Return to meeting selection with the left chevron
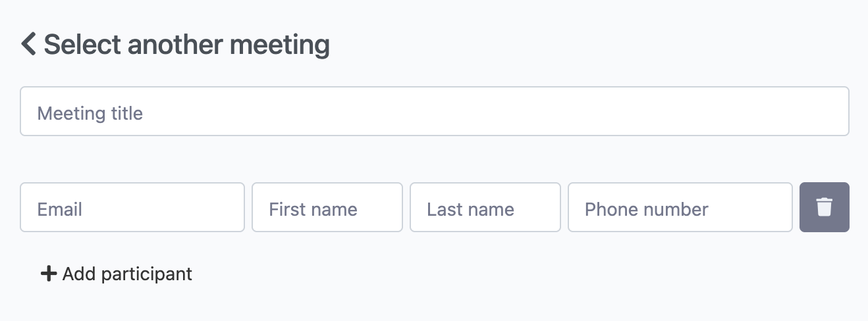 (28, 45)
